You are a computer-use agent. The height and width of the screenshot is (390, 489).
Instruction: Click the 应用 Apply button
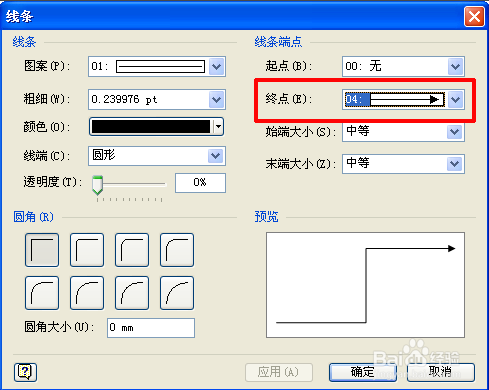tap(279, 372)
